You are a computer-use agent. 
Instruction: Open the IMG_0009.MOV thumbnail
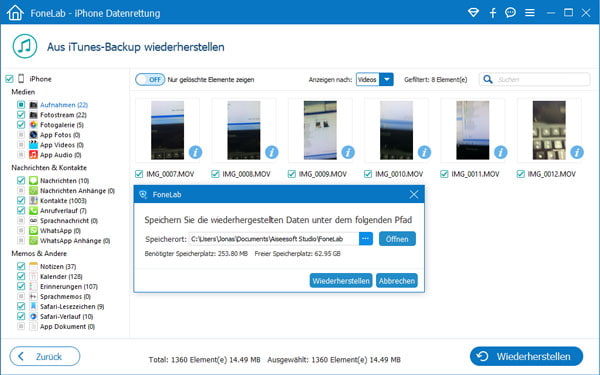(x=320, y=130)
